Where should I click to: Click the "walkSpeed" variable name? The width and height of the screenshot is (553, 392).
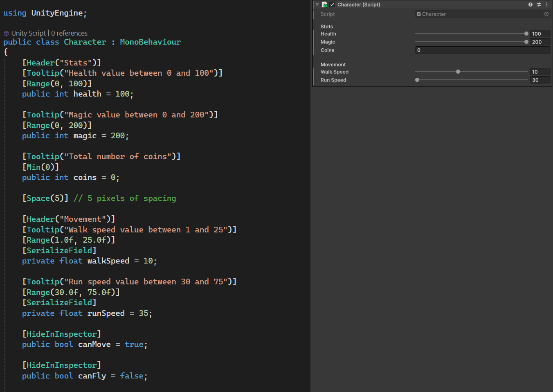[108, 261]
